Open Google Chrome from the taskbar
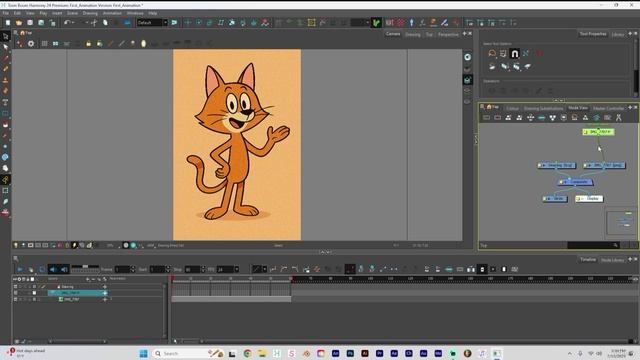 [247, 353]
